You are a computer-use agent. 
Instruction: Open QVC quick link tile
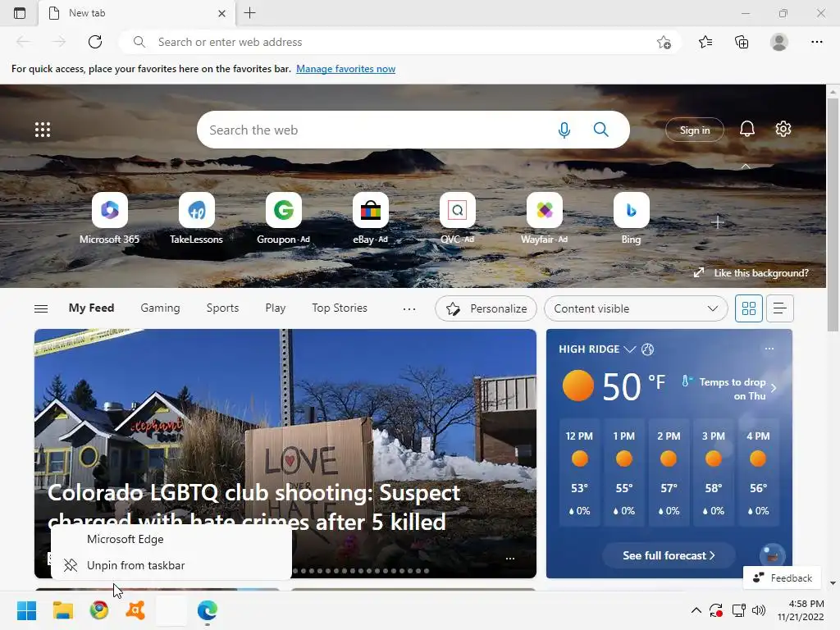(458, 218)
